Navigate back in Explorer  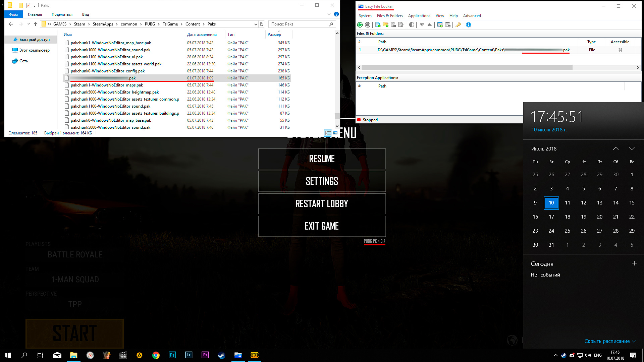(x=11, y=24)
